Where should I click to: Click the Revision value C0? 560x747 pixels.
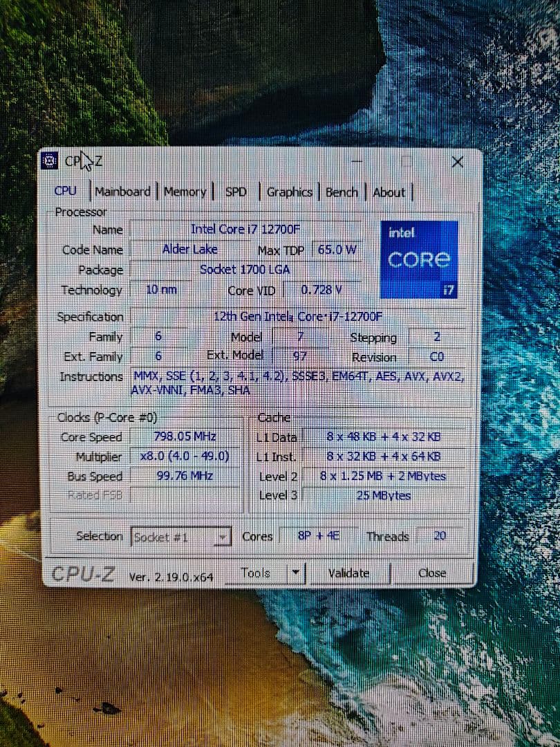(437, 356)
